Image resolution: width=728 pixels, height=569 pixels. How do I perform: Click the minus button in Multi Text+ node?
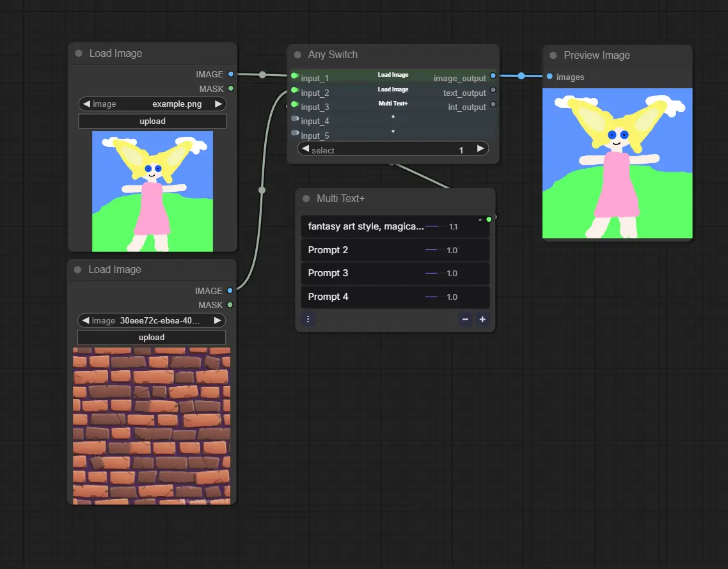[465, 319]
